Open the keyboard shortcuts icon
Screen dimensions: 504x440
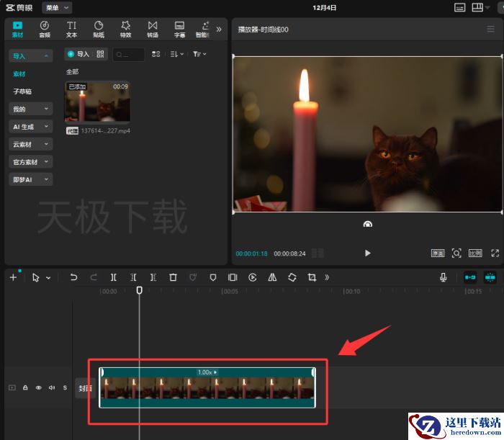[x=459, y=8]
